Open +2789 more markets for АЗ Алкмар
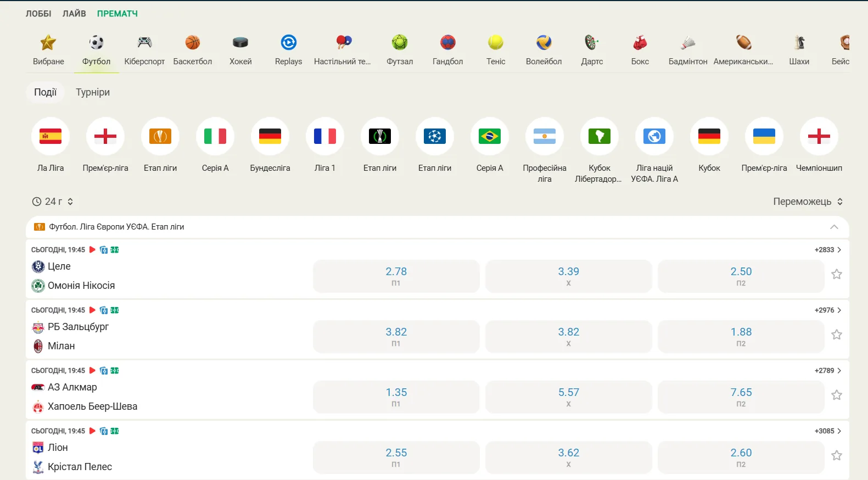 [828, 371]
